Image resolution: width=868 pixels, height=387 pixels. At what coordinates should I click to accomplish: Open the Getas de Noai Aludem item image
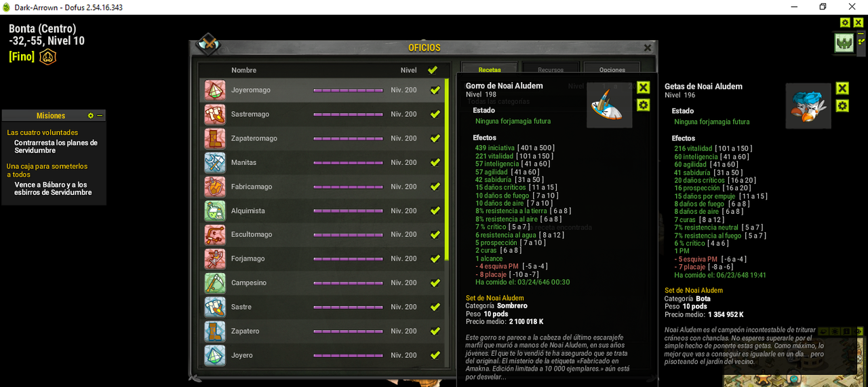point(808,106)
